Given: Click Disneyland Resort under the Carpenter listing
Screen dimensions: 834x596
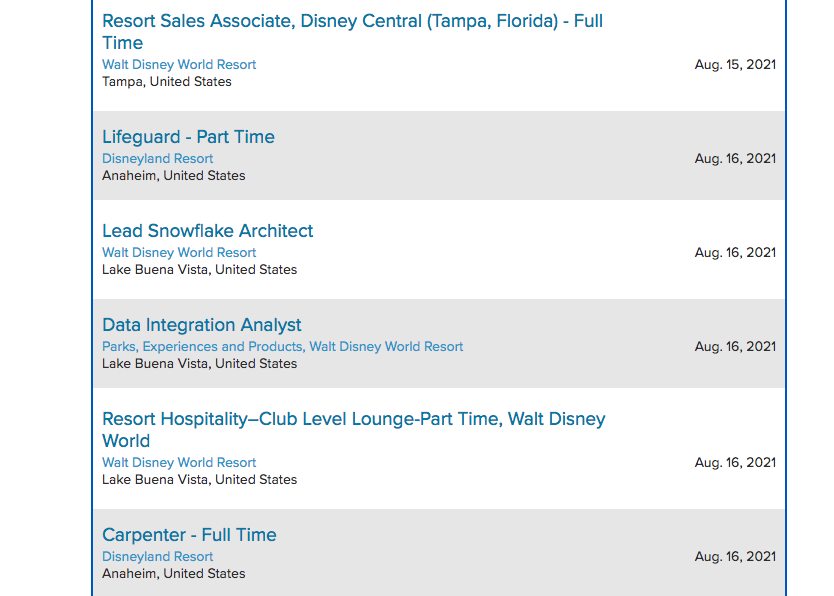Looking at the screenshot, I should 157,557.
